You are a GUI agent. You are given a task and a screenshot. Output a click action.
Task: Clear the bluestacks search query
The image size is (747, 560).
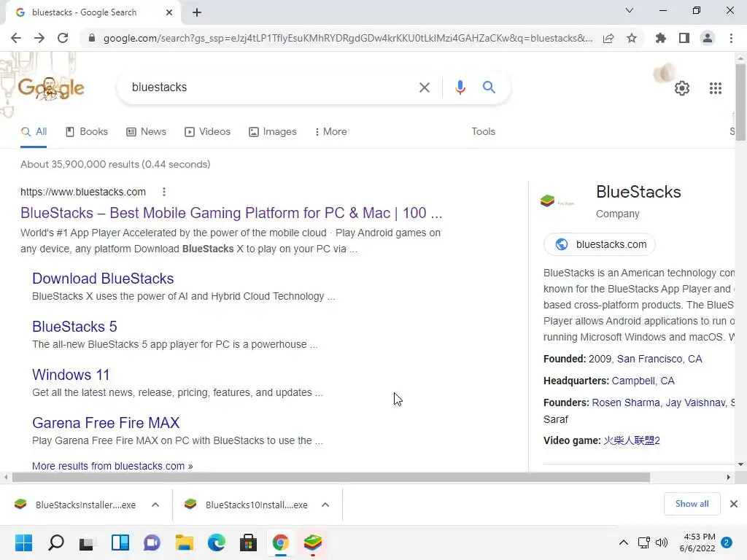[424, 87]
